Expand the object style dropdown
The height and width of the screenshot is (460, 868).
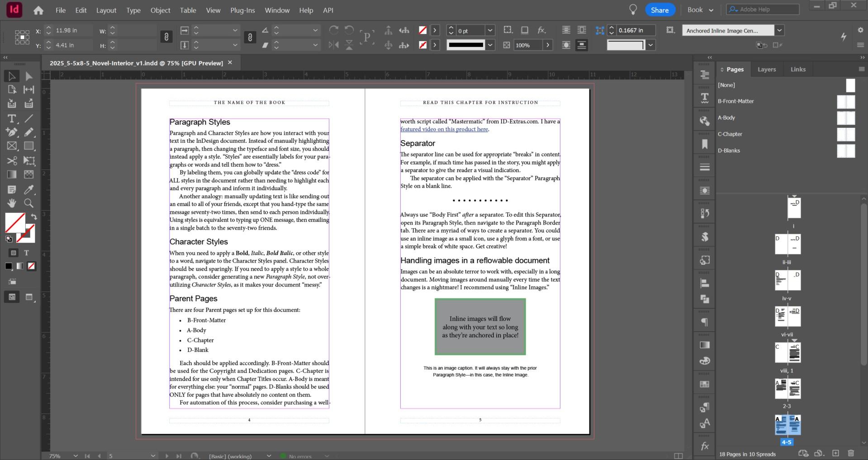pyautogui.click(x=779, y=31)
